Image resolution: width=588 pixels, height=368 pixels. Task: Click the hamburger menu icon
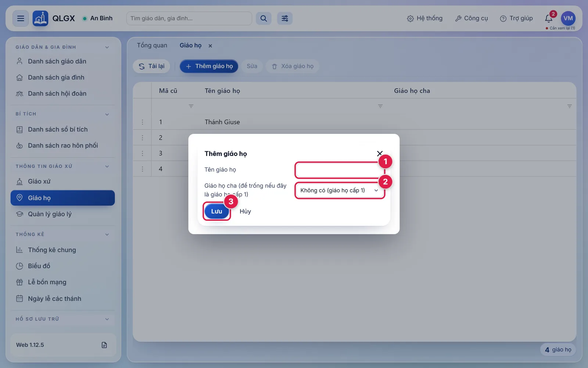(21, 18)
